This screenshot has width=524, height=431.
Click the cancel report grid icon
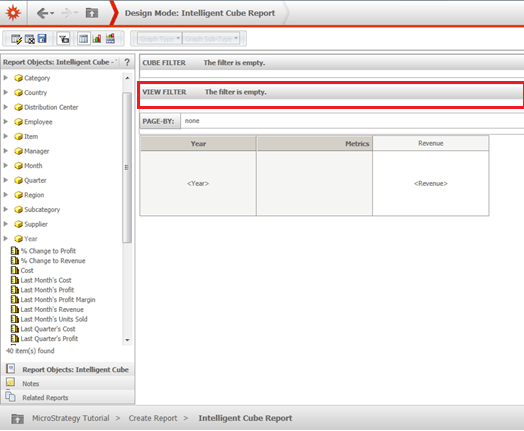coord(30,39)
